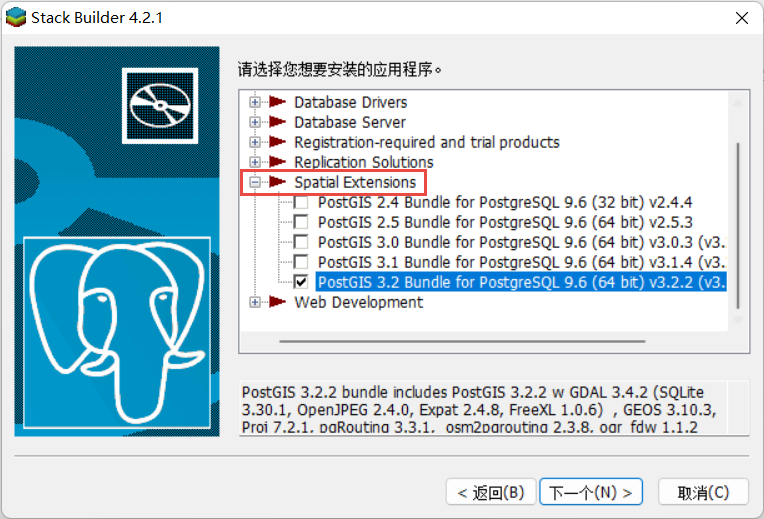
Task: Click the 取消(C) cancel button
Action: 703,492
